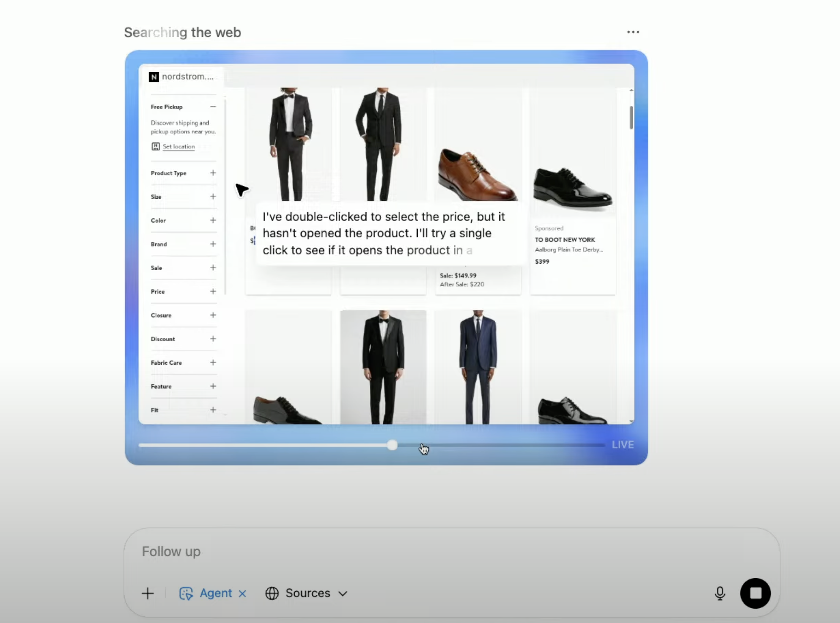Click the Agent mode icon
Viewport: 840px width, 623px height.
click(186, 593)
